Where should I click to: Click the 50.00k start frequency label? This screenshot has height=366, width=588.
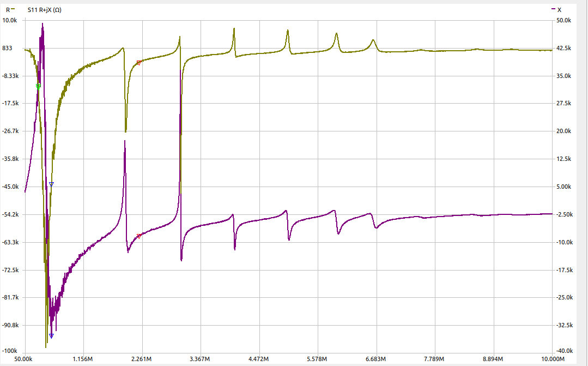(x=25, y=359)
